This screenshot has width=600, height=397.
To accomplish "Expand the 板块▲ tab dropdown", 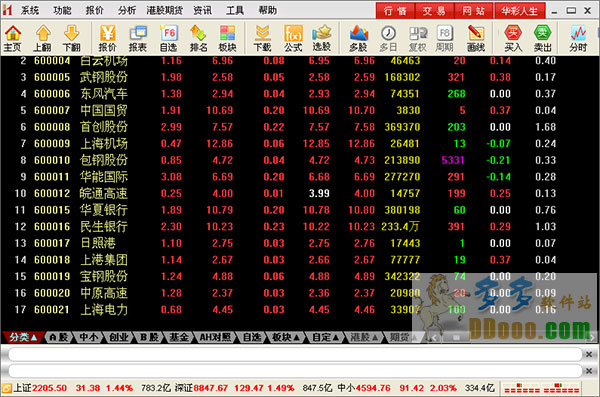I will [x=285, y=337].
